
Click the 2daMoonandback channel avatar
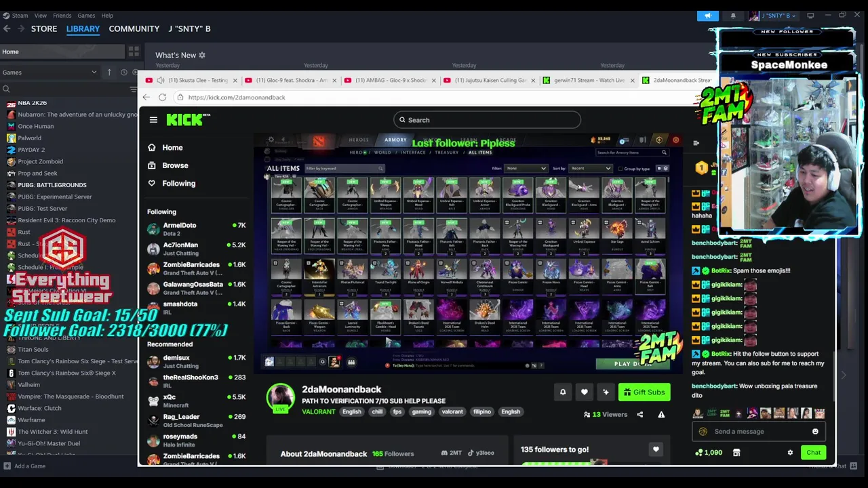tap(280, 398)
